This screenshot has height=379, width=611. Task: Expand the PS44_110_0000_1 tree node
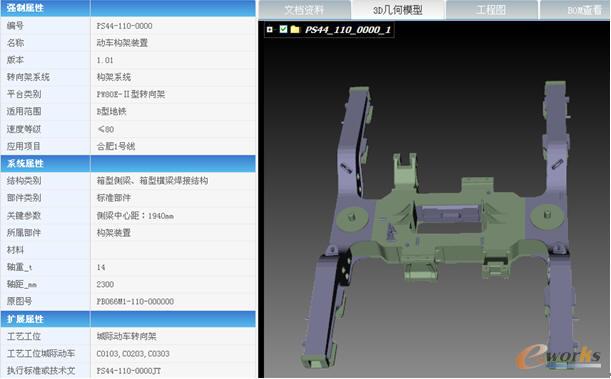[x=270, y=29]
